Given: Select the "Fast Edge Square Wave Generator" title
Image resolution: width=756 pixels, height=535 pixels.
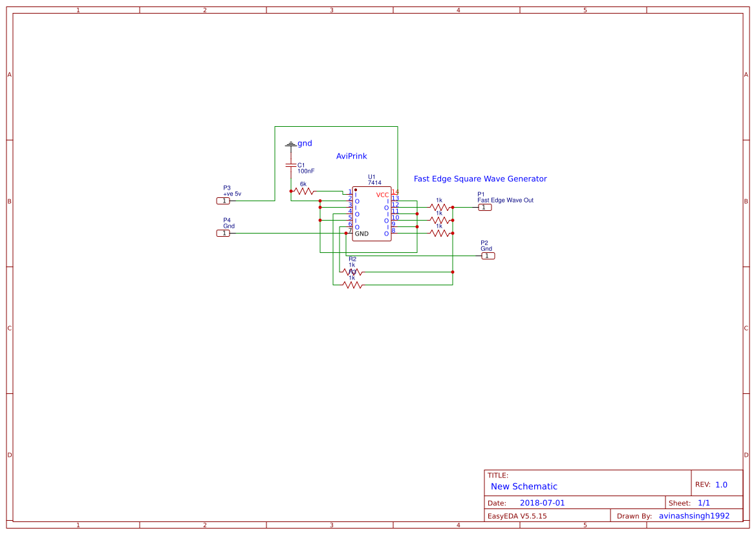Looking at the screenshot, I should click(x=481, y=179).
